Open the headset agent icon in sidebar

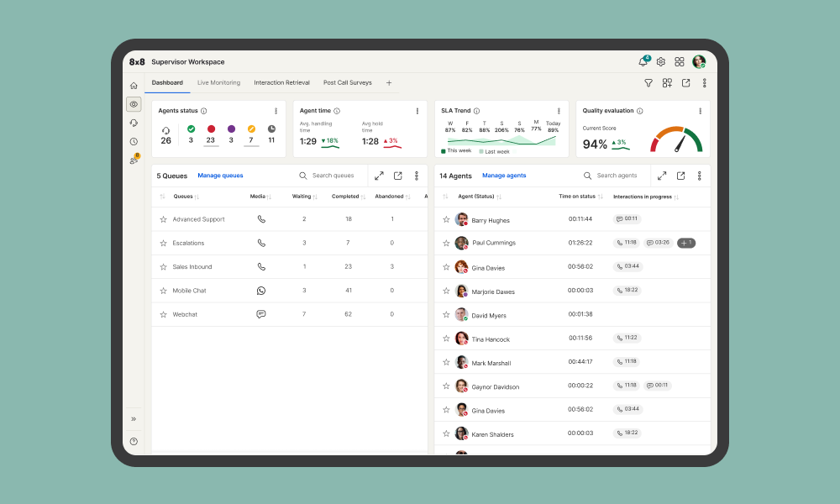134,123
